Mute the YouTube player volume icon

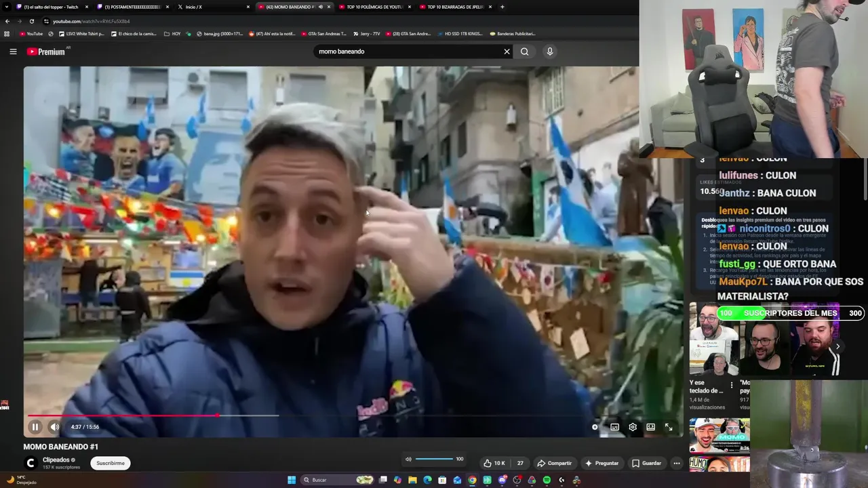(x=55, y=427)
